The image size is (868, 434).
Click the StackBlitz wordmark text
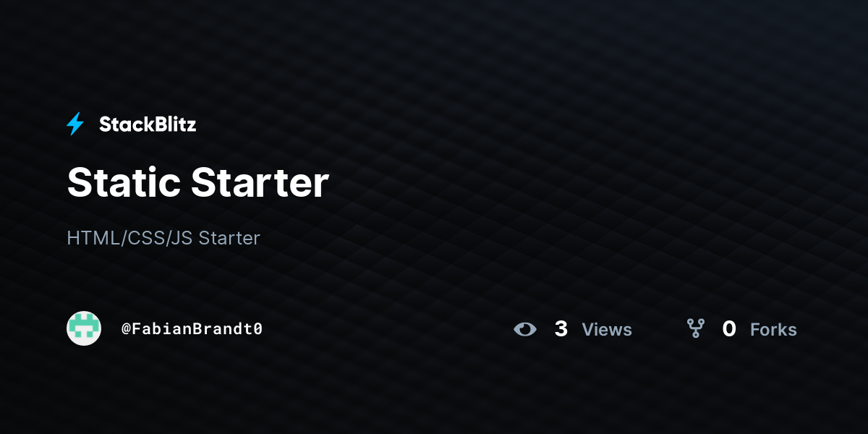coord(148,124)
